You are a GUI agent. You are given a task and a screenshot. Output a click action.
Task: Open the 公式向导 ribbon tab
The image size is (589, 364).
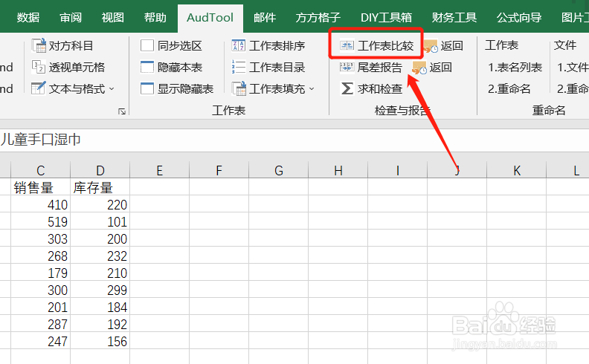(519, 18)
